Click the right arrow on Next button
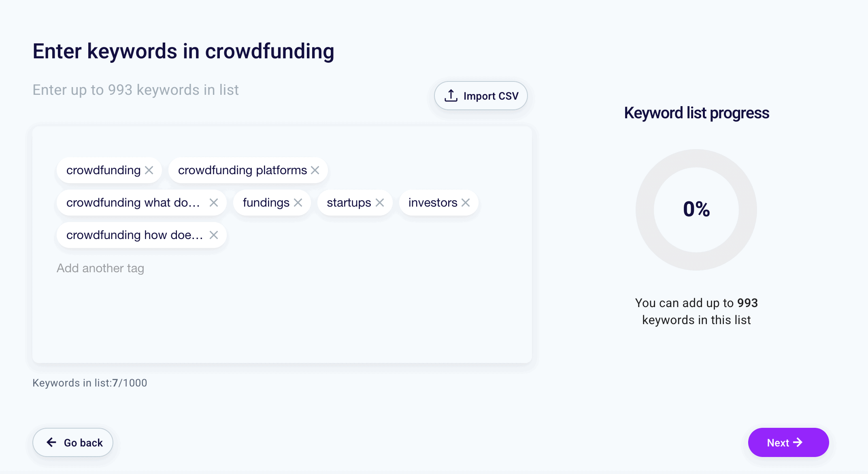Viewport: 868px width, 474px height. (x=798, y=442)
